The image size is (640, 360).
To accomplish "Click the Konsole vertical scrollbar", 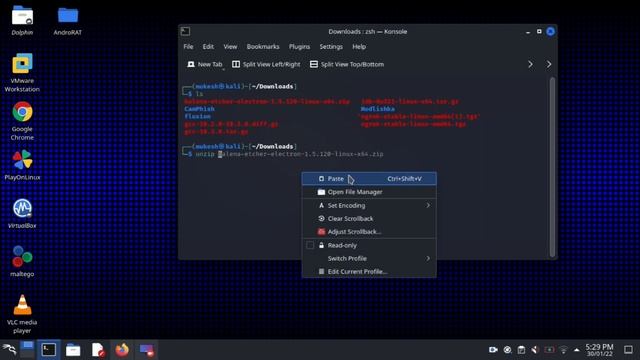I will 552,167.
